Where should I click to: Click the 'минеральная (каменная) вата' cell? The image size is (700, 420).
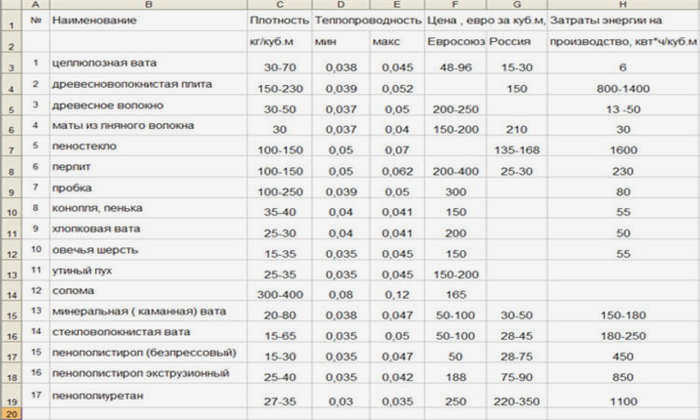coord(149,312)
